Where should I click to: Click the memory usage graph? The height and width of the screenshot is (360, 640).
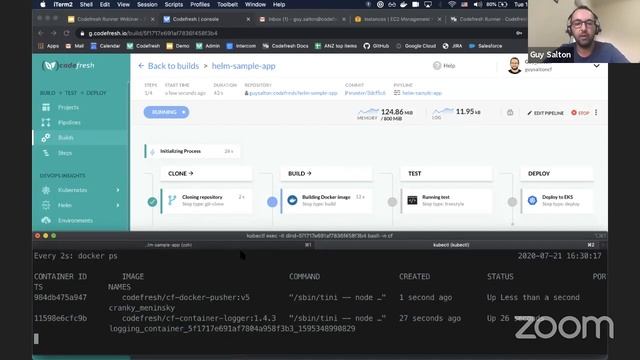[x=368, y=111]
